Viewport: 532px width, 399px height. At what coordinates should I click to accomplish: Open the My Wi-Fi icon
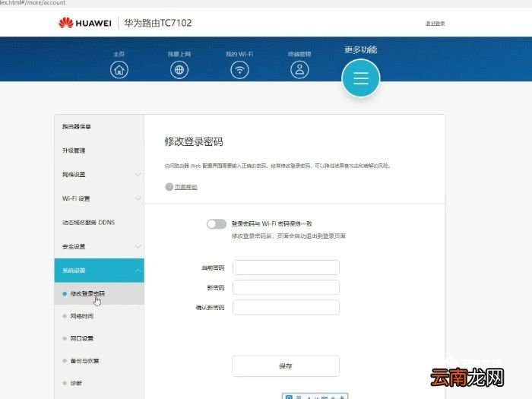point(239,70)
